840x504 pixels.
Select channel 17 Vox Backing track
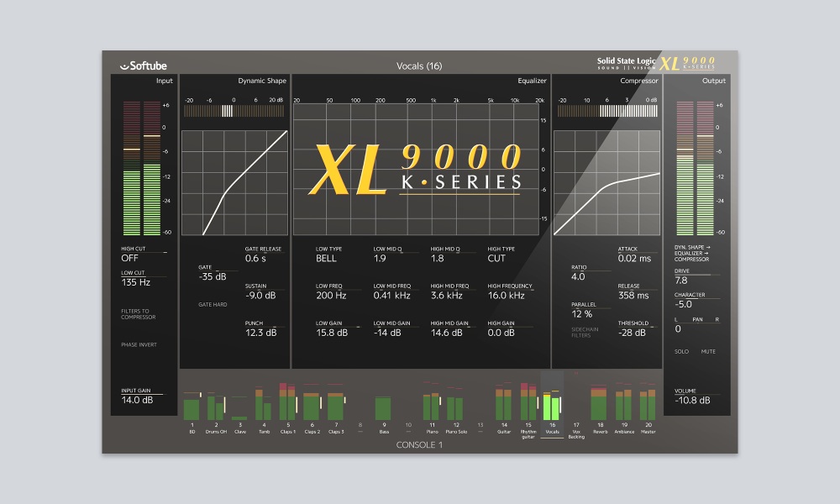576,430
